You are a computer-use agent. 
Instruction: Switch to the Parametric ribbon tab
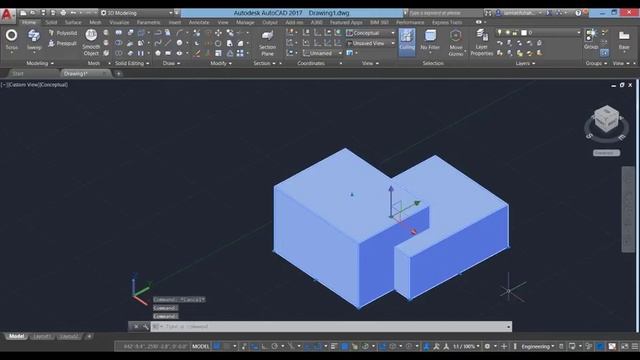point(148,22)
